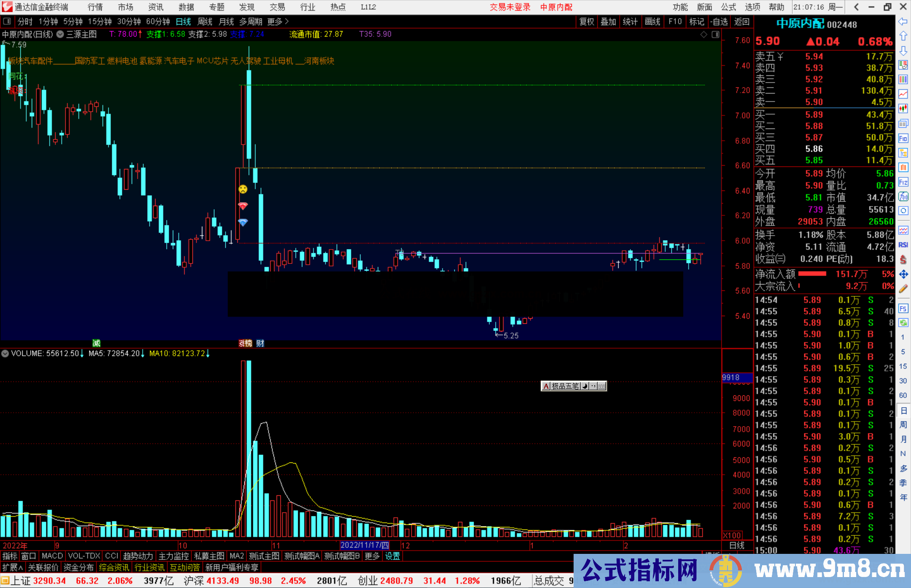Viewport: 911px width, 588px height.
Task: Open the 行情 menu
Action: [95, 7]
